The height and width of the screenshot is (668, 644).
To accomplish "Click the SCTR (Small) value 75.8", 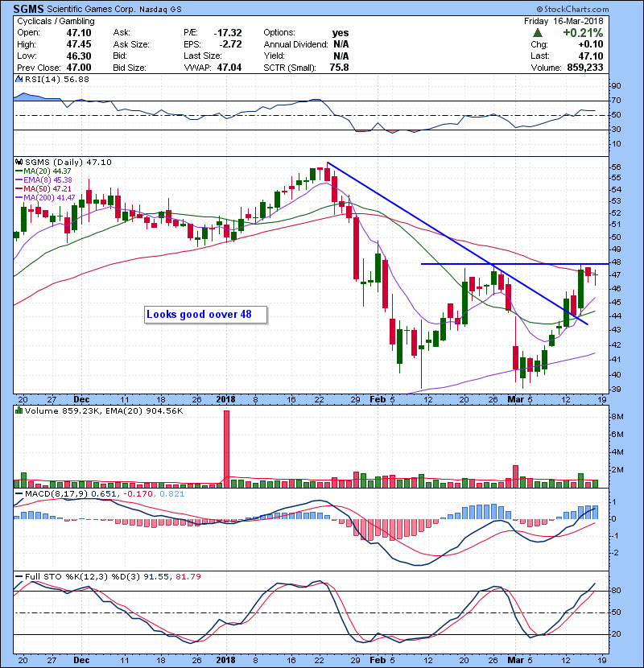I will (x=339, y=68).
